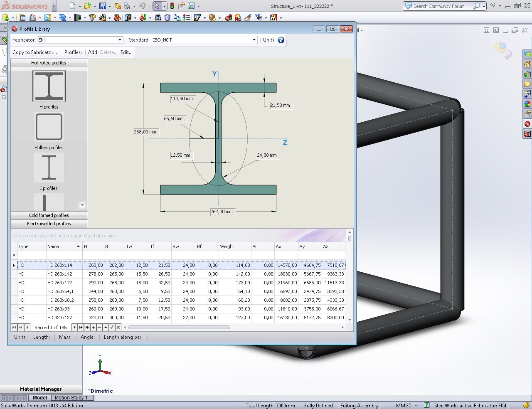
Task: Click the X cancel edit button in navigator
Action: point(118,328)
